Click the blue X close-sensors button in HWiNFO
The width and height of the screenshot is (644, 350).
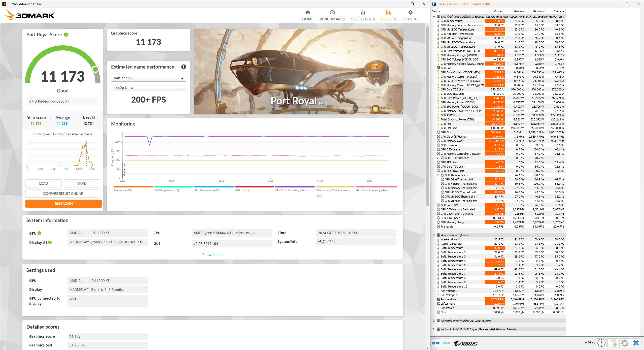[636, 343]
